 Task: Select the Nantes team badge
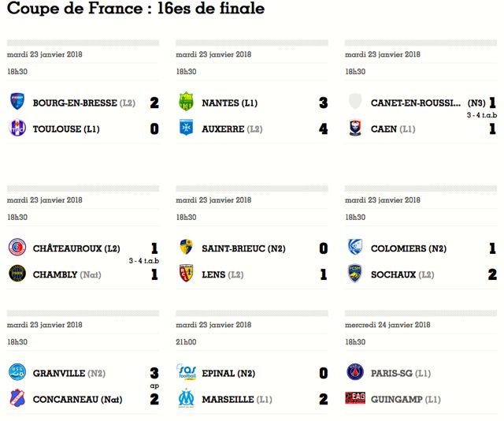click(x=186, y=102)
